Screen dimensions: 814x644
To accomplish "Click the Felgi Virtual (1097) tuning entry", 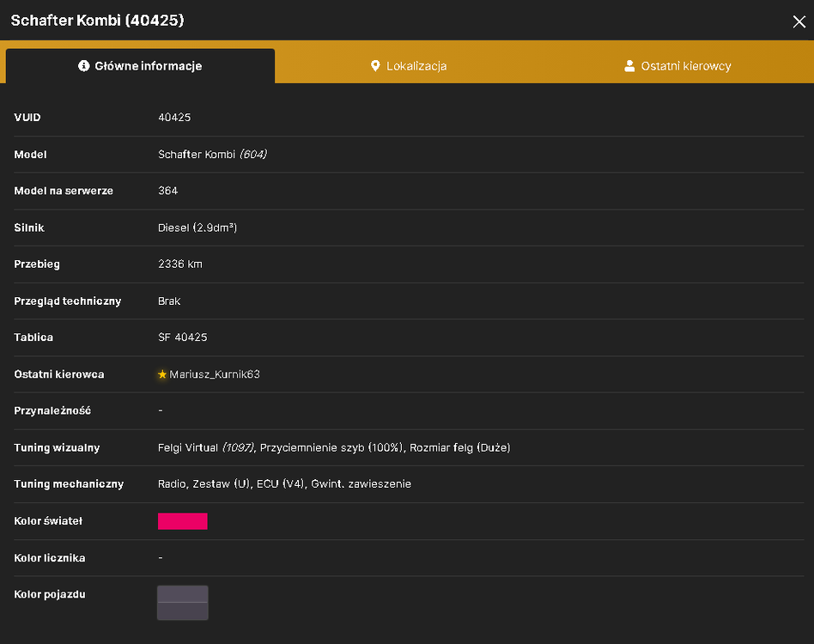I will point(205,448).
